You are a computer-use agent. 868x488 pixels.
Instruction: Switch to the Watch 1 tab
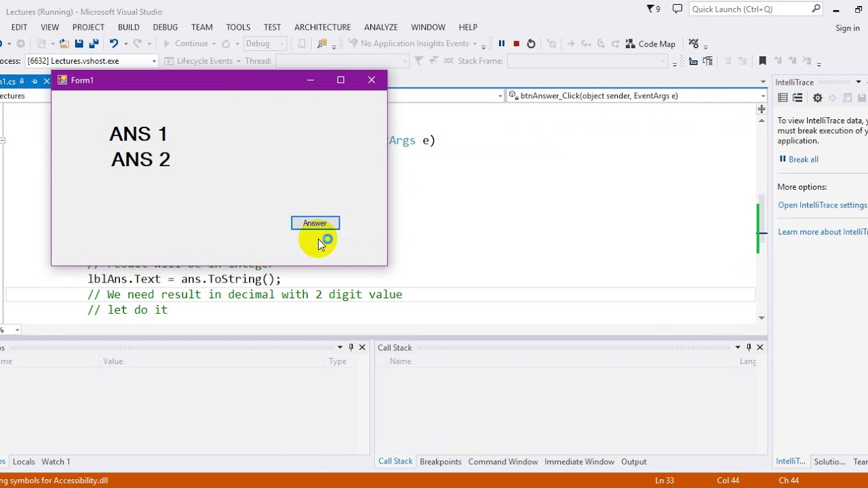[56, 462]
